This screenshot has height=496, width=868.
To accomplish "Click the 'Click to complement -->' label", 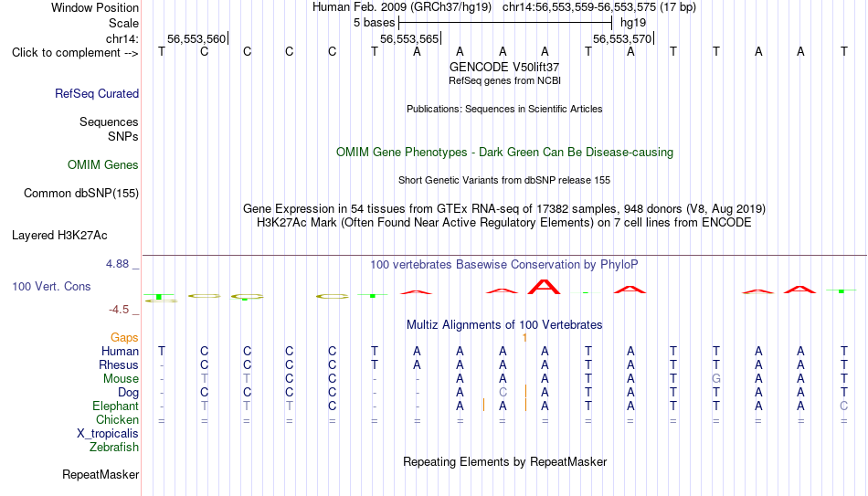I will coord(75,53).
